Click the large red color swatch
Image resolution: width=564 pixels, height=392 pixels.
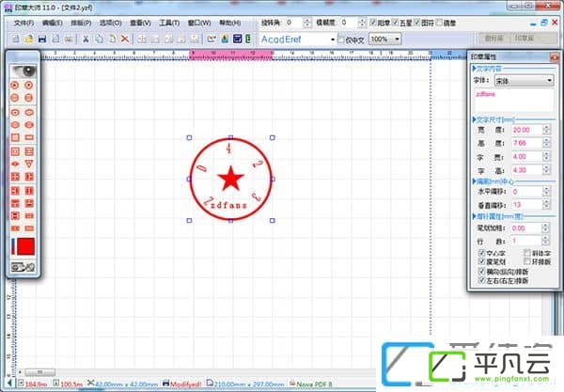(26, 246)
